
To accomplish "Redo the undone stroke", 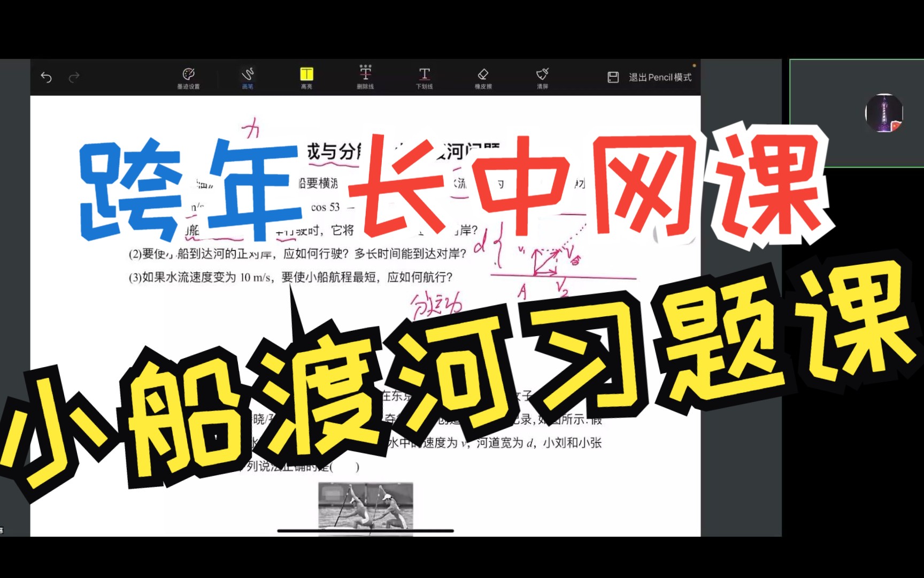I will click(x=74, y=78).
